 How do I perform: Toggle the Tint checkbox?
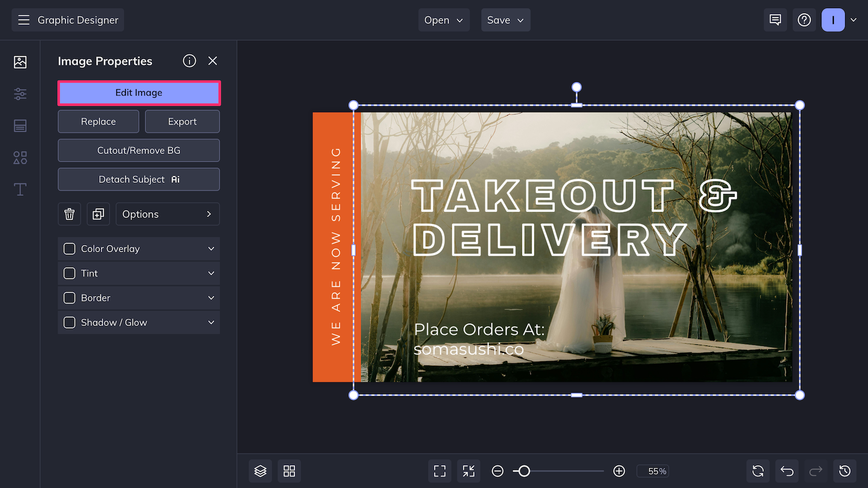click(x=69, y=273)
